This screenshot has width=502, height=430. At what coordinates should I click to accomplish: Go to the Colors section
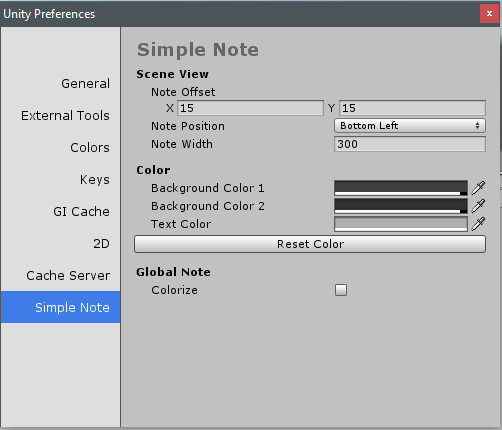coord(60,147)
